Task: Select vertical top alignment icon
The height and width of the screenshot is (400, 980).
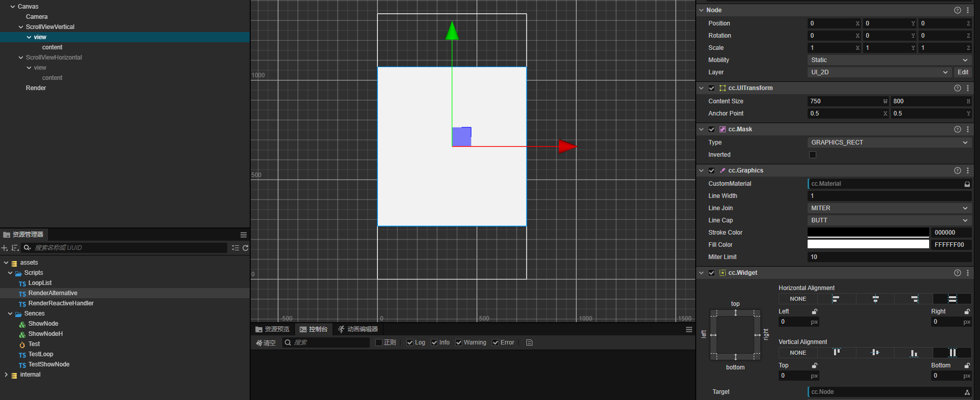Action: [x=836, y=353]
